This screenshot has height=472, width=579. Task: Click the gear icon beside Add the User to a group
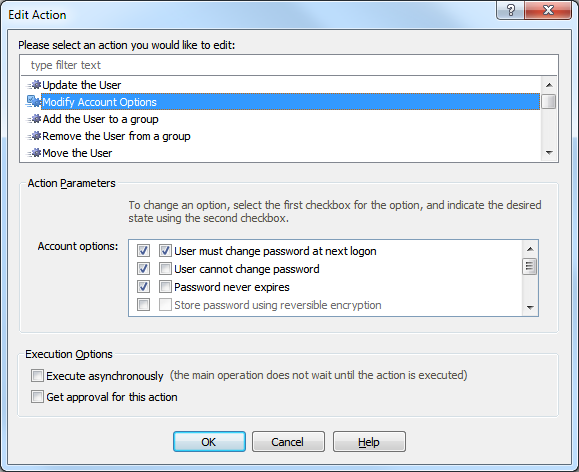coord(34,119)
